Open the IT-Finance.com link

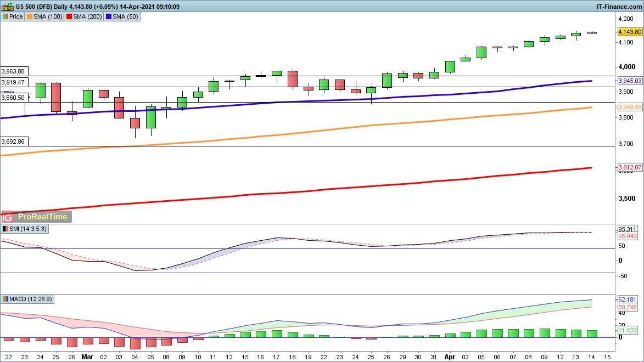click(619, 7)
